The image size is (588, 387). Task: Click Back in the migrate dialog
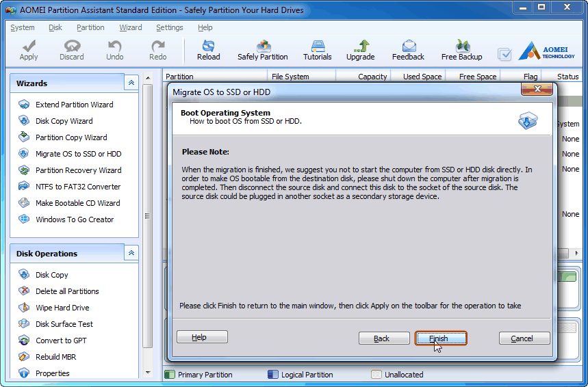coord(384,338)
